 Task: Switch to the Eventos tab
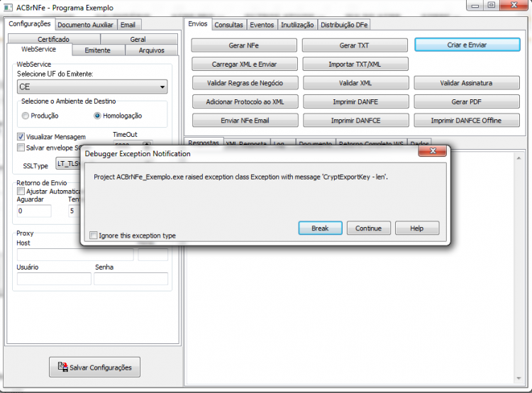coord(262,25)
